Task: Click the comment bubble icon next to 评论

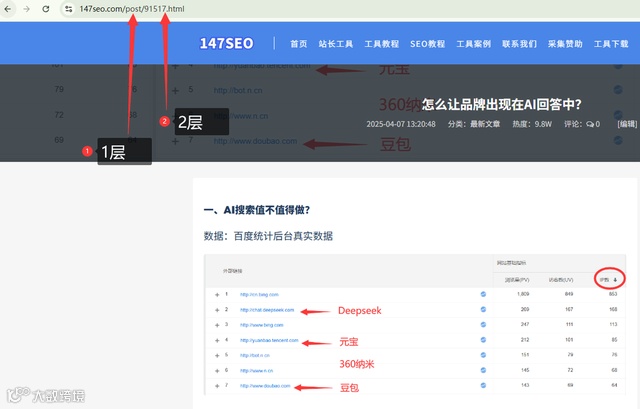Action: [590, 124]
